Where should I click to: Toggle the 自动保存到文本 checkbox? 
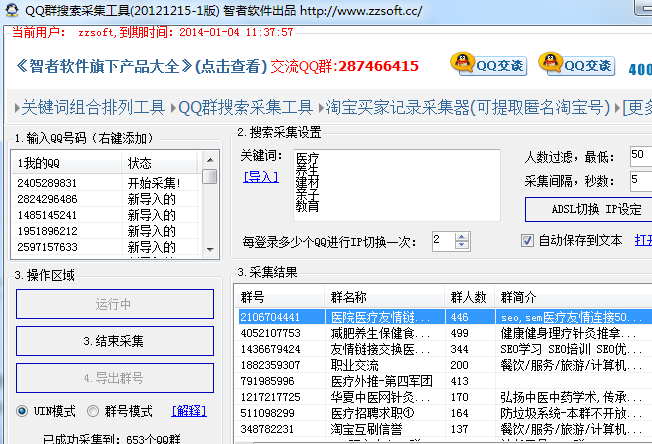click(528, 241)
